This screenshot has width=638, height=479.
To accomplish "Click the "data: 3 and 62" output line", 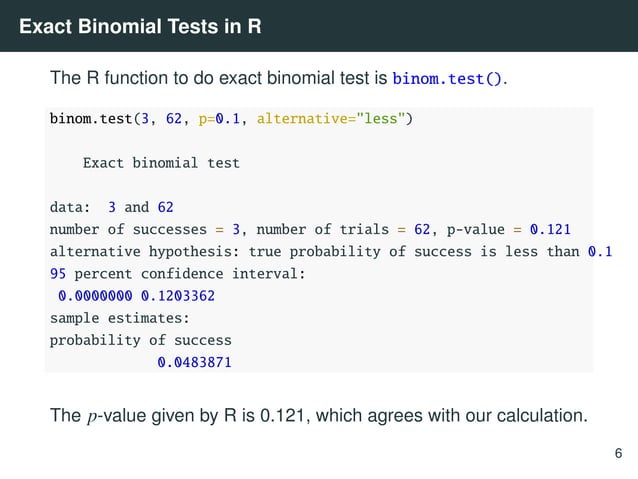I will point(112,208).
